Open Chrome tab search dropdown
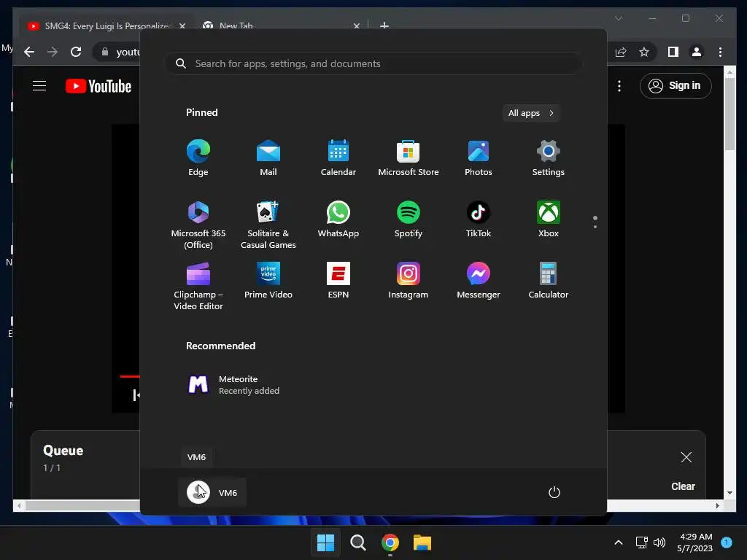Image resolution: width=747 pixels, height=560 pixels. click(x=619, y=18)
